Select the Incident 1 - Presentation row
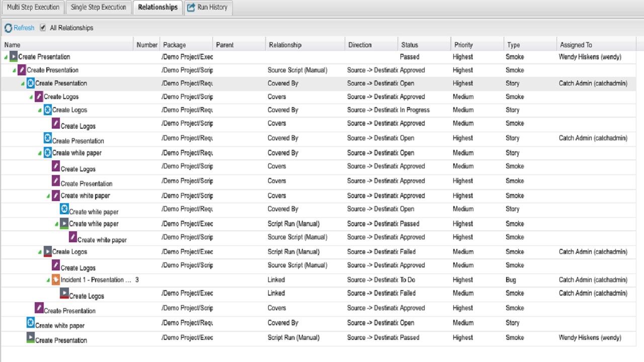 (x=96, y=280)
